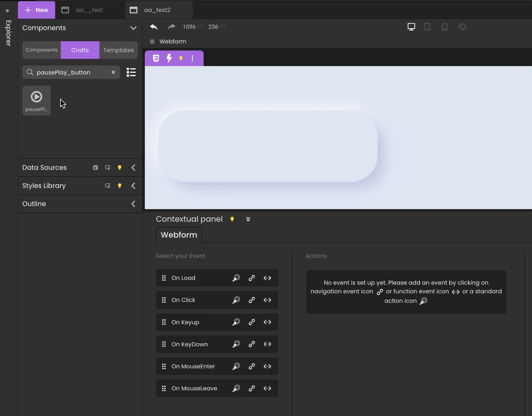Clear the pausePlay_button search text
Image resolution: width=532 pixels, height=416 pixels.
tap(113, 72)
